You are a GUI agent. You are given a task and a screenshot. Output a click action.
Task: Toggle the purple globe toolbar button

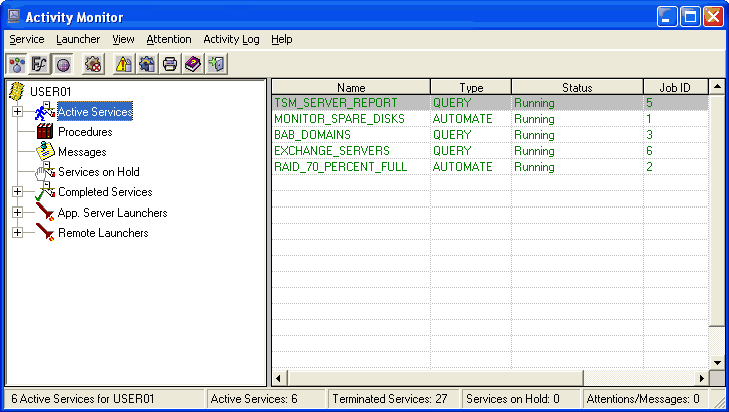[62, 65]
